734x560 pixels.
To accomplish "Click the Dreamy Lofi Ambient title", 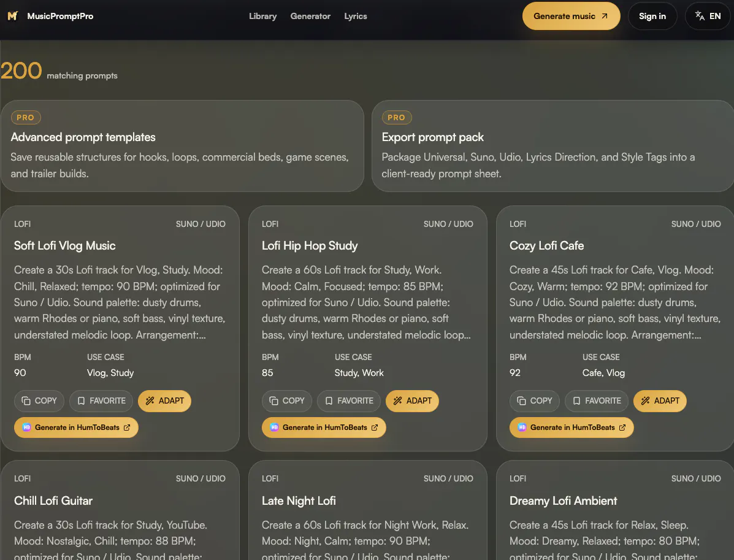I will point(563,501).
